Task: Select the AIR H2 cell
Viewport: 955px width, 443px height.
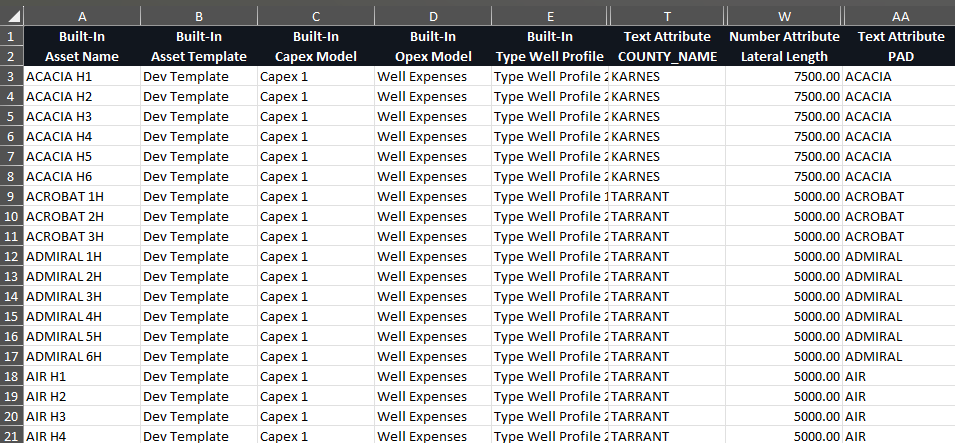Action: (x=82, y=397)
